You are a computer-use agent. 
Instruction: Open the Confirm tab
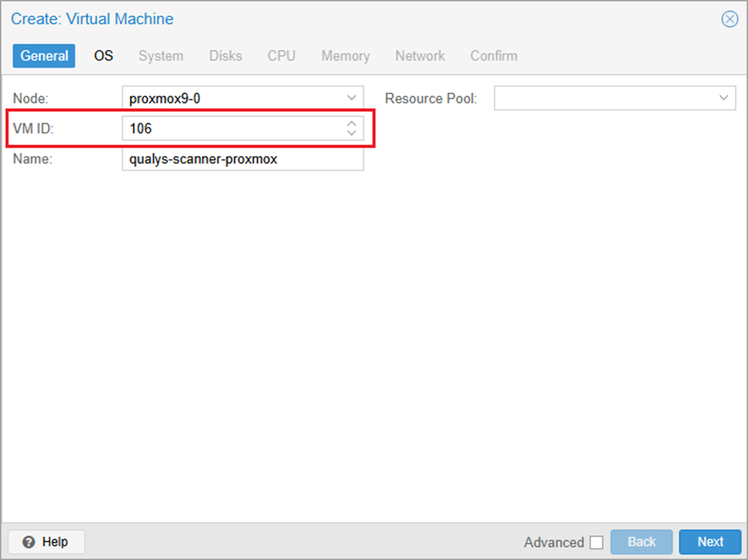[493, 56]
